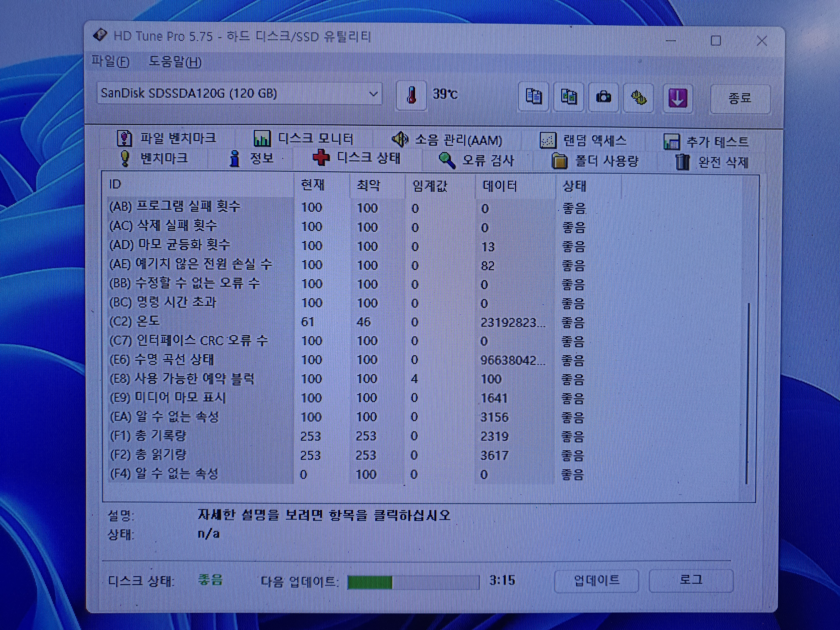Switch to the 정보 tab
Viewport: 840px width, 630px height.
tap(251, 158)
